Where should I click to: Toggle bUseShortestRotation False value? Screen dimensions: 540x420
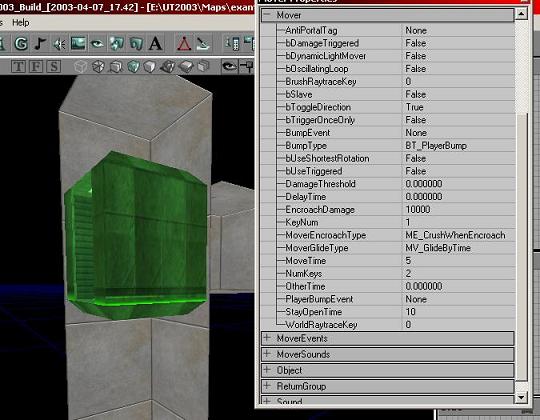pyautogui.click(x=416, y=158)
